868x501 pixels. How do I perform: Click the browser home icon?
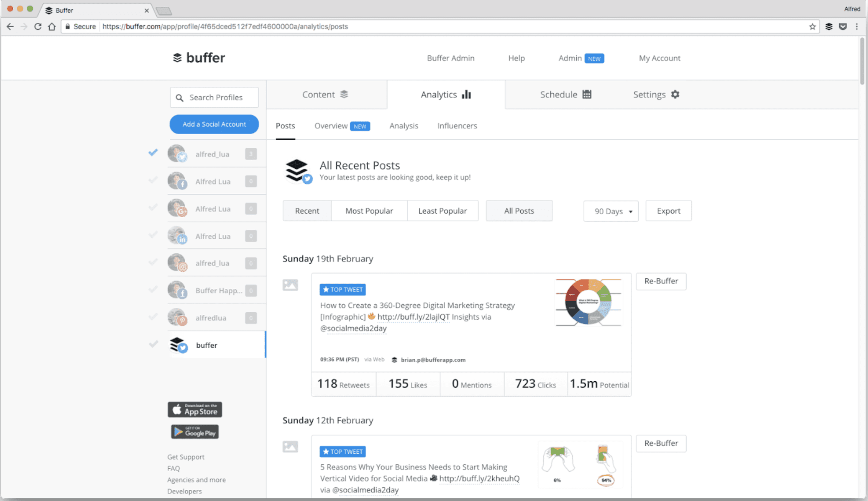coord(52,26)
